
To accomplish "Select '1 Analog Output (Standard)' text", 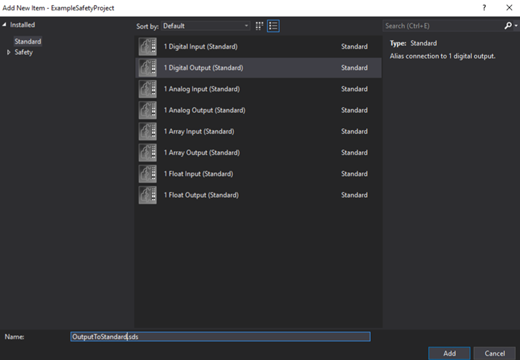I will tap(204, 110).
